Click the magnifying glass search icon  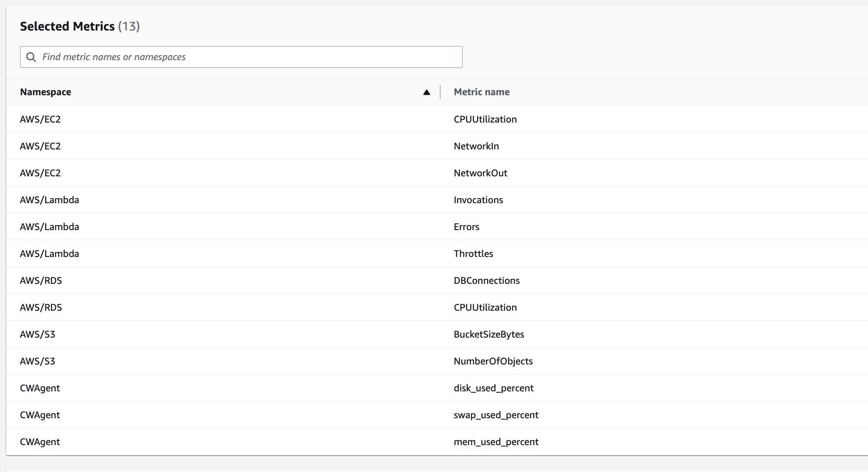(x=31, y=56)
